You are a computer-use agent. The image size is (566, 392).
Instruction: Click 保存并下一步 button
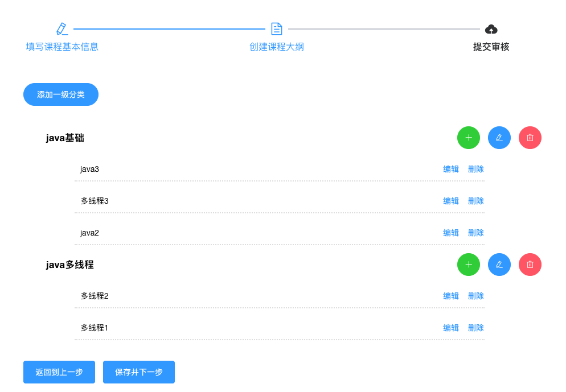tap(138, 372)
